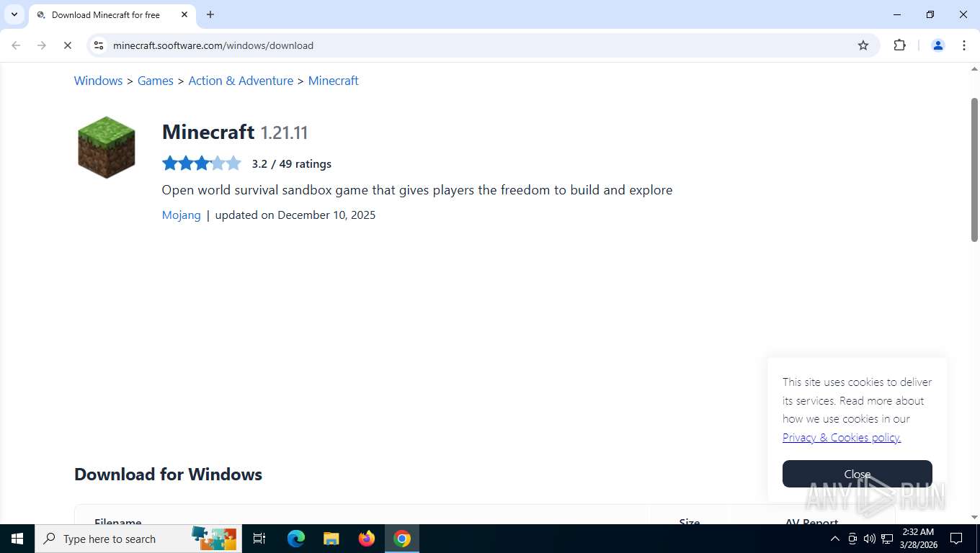Open the notification center icon
The height and width of the screenshot is (553, 980).
(x=956, y=539)
